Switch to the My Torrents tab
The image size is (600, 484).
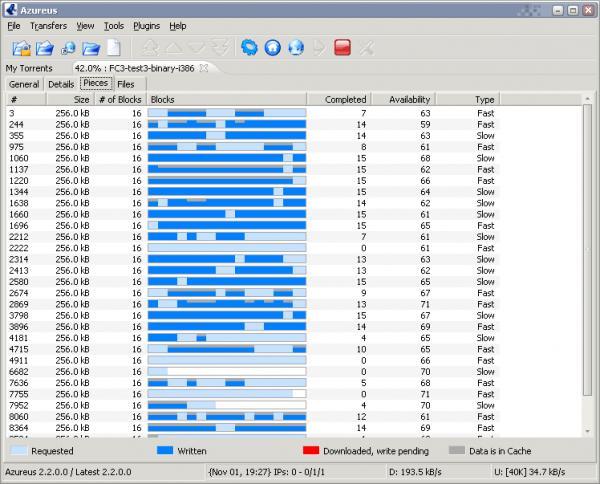(x=29, y=68)
